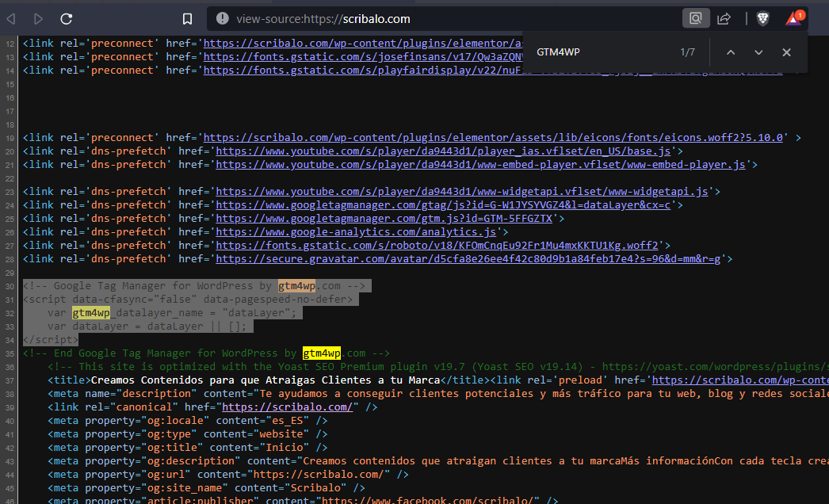This screenshot has width=829, height=504.
Task: Open the Roboto woff2 font link
Action: [x=437, y=246]
